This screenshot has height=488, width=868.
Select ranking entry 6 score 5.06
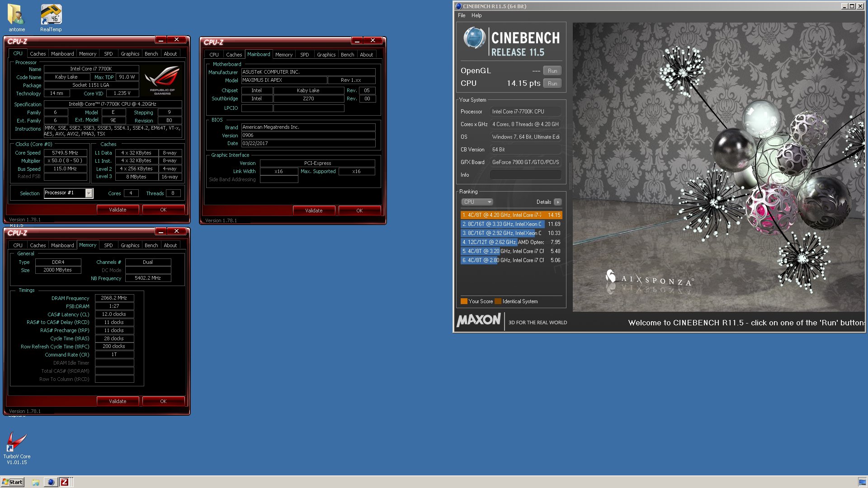tap(511, 260)
